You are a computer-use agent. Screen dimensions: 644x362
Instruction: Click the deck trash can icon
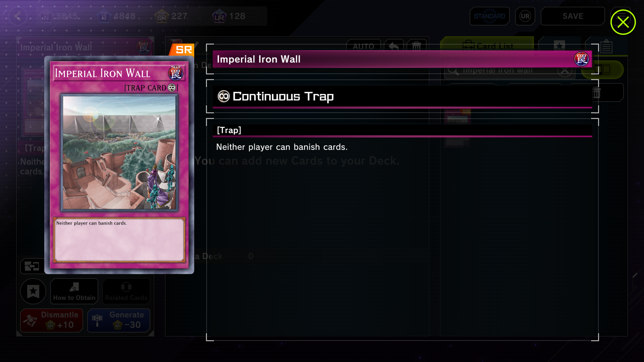coord(417,46)
